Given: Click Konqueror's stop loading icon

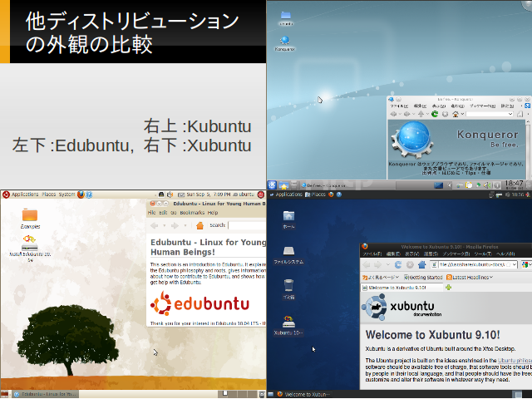Looking at the screenshot, I should tap(446, 115).
